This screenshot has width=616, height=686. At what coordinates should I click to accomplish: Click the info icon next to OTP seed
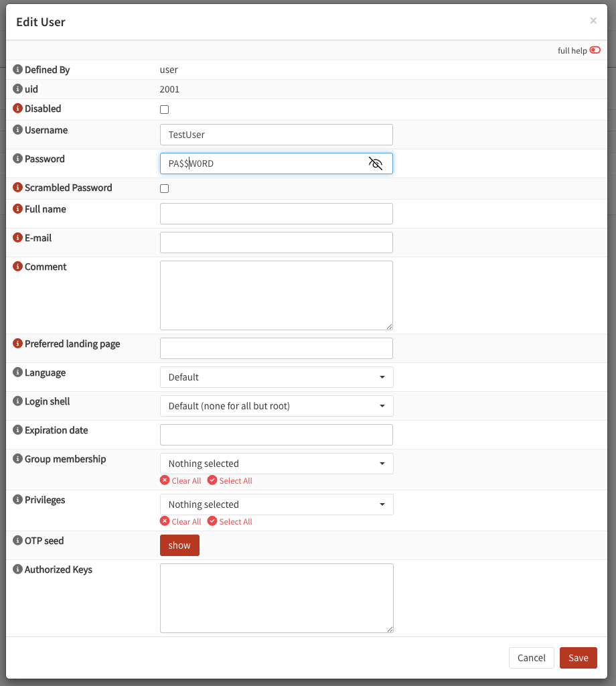(x=18, y=541)
